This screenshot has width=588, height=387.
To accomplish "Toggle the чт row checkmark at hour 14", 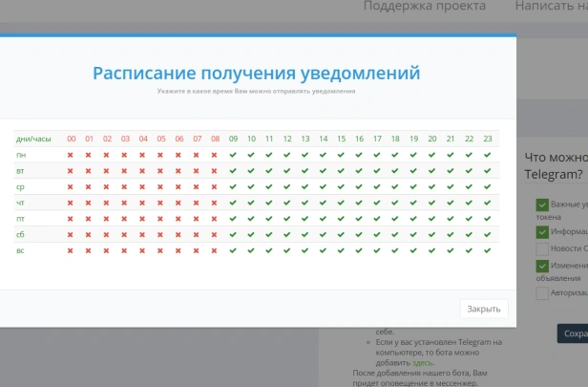I will point(323,203).
